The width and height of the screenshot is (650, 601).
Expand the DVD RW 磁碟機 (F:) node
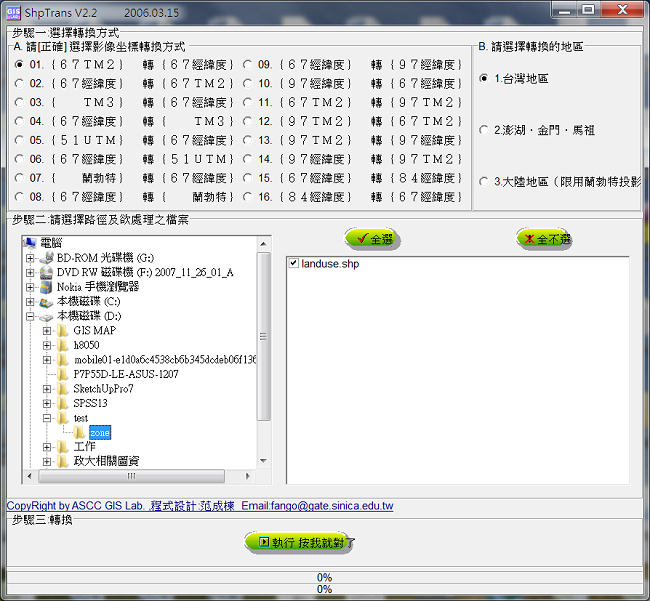coord(30,273)
